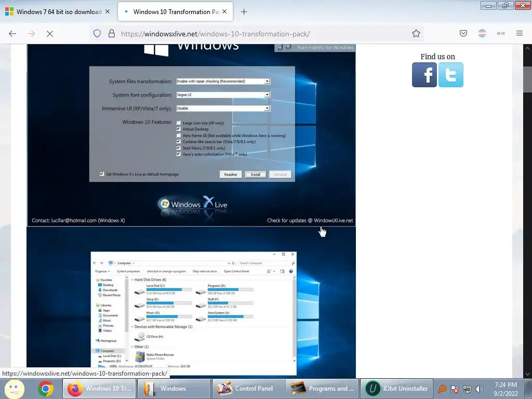This screenshot has height=399, width=532.
Task: Toggle Set Windows X's Live as default homepage
Action: [102, 174]
